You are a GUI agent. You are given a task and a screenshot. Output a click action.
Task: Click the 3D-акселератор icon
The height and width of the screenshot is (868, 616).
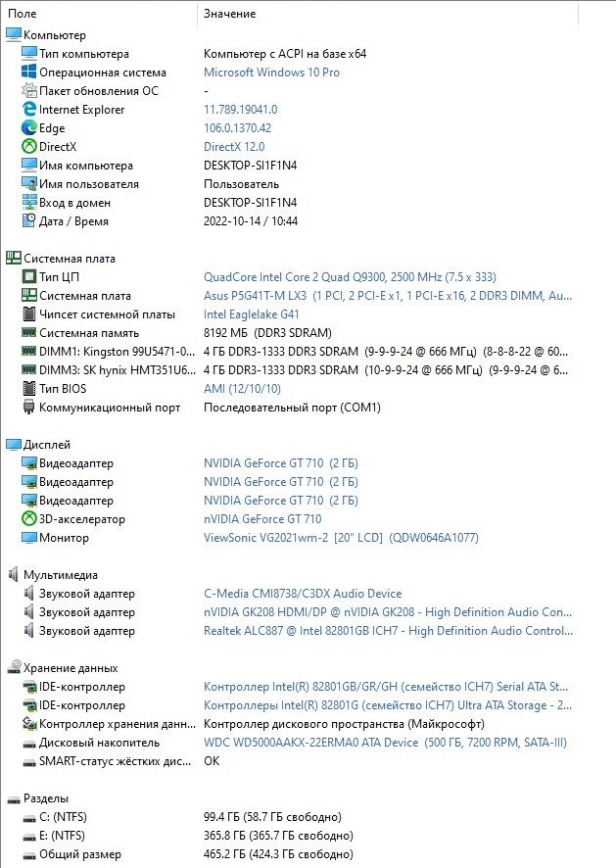[29, 519]
